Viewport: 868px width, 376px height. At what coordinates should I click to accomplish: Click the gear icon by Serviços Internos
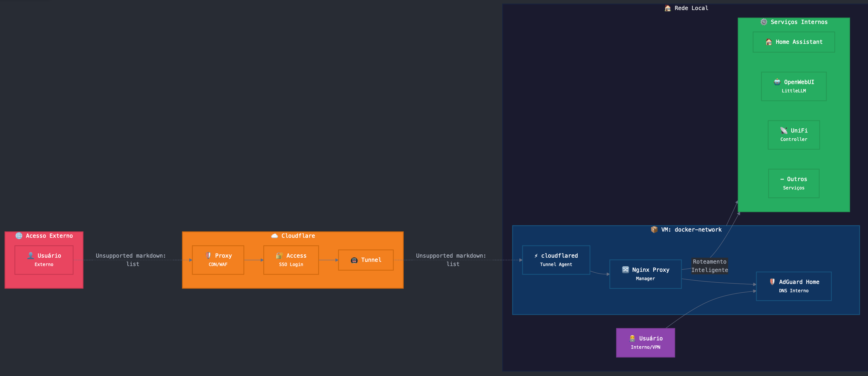[764, 22]
